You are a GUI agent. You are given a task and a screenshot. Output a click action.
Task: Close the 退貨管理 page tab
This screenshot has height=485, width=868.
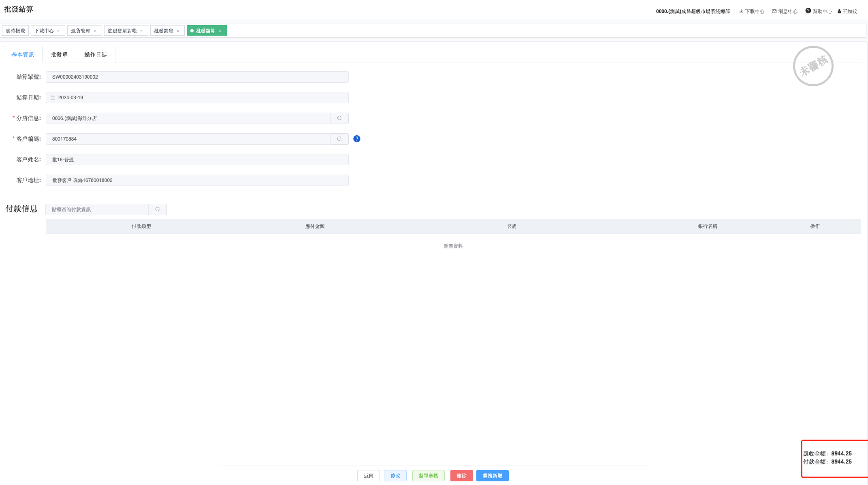tap(95, 31)
